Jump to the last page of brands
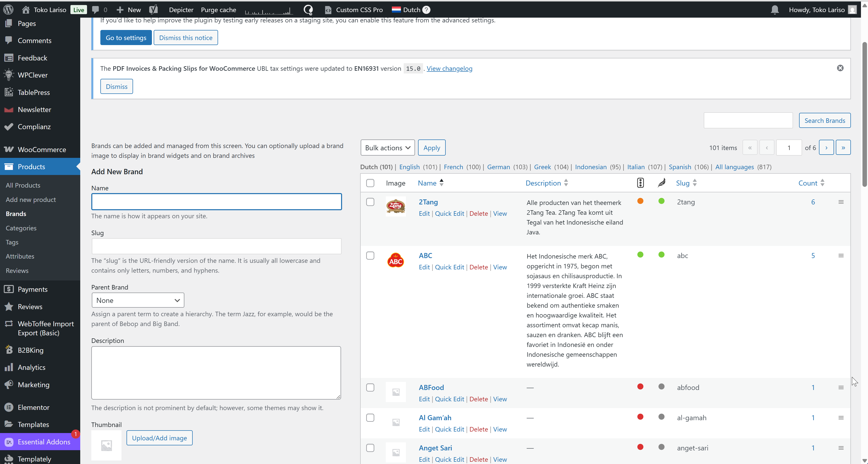868x464 pixels. pyautogui.click(x=843, y=147)
